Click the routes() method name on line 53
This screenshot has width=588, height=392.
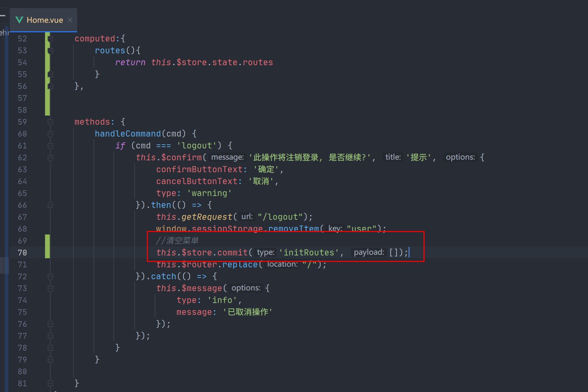pos(110,51)
